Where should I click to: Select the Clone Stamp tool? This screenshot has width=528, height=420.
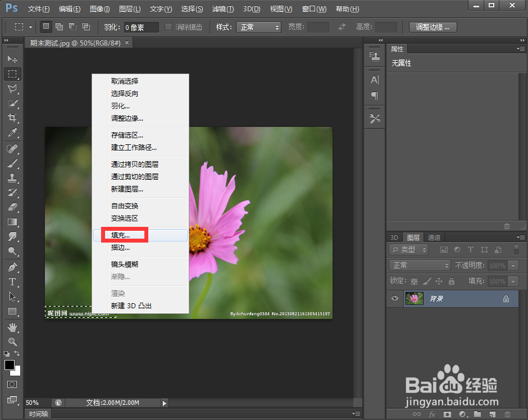point(13,179)
